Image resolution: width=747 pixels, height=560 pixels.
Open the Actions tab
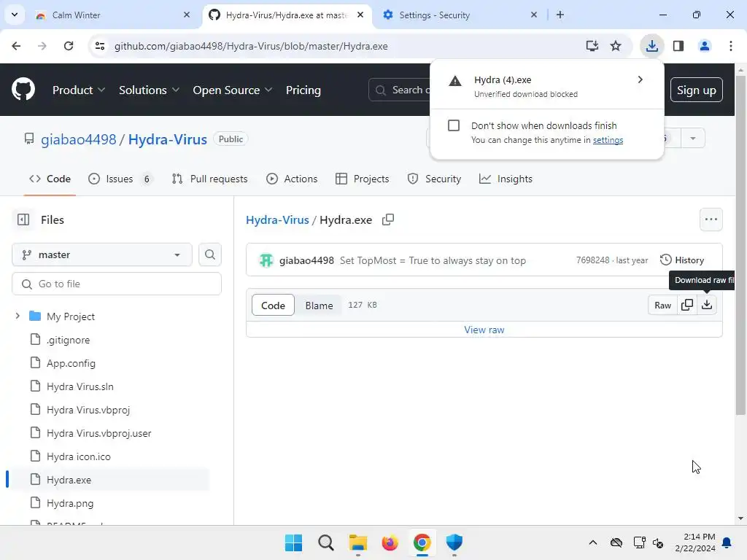(x=292, y=179)
